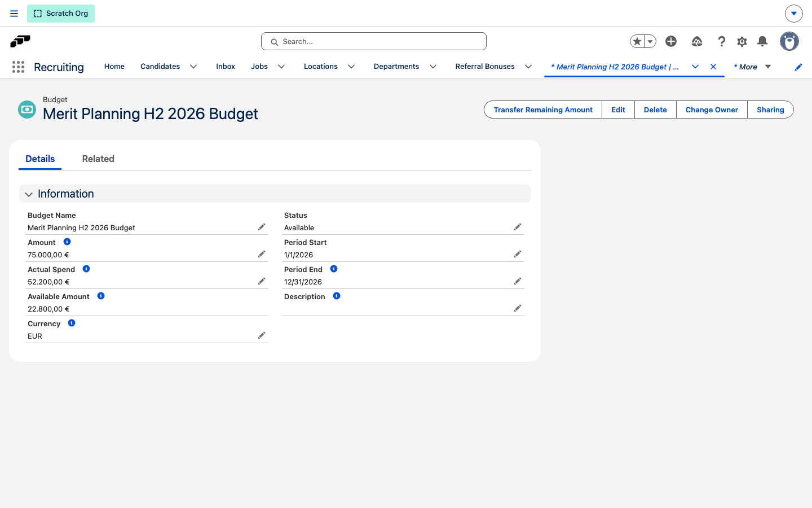This screenshot has height=508, width=812.
Task: Collapse the Information section
Action: (29, 194)
